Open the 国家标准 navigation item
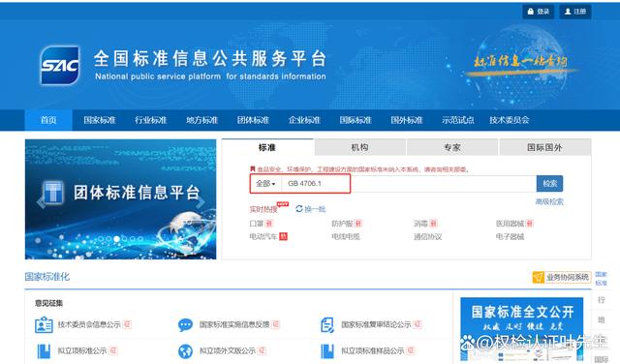 [x=100, y=120]
